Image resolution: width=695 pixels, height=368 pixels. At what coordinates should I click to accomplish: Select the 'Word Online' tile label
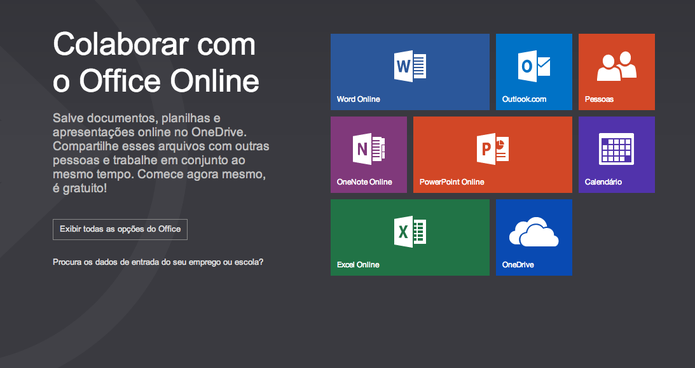(x=358, y=99)
